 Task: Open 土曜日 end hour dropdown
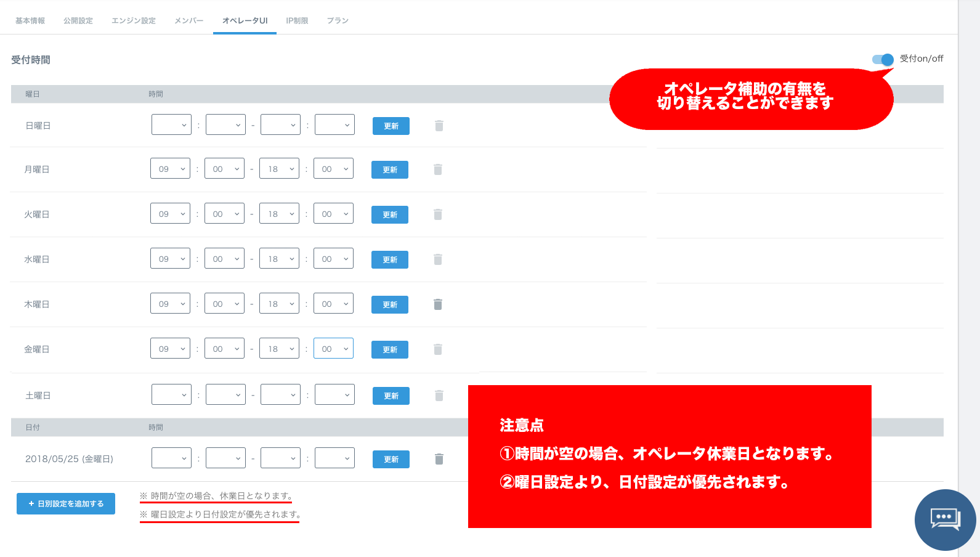coord(280,394)
